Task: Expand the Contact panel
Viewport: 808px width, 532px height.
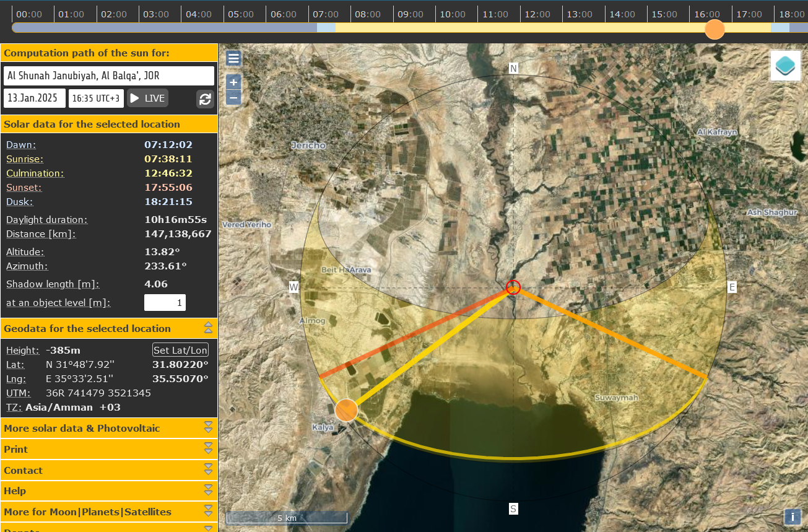Action: point(208,470)
